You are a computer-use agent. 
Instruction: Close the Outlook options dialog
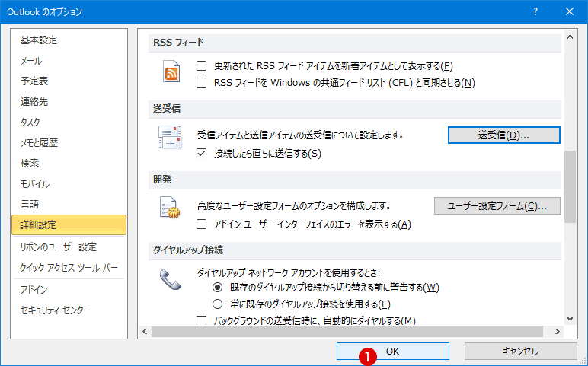point(570,11)
